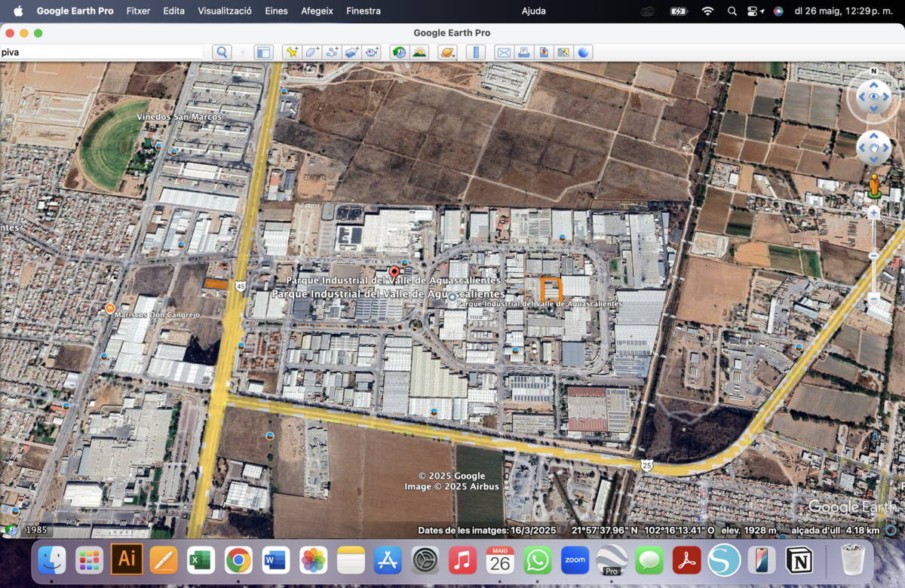Toggle the sidebar panel visibility

click(263, 52)
